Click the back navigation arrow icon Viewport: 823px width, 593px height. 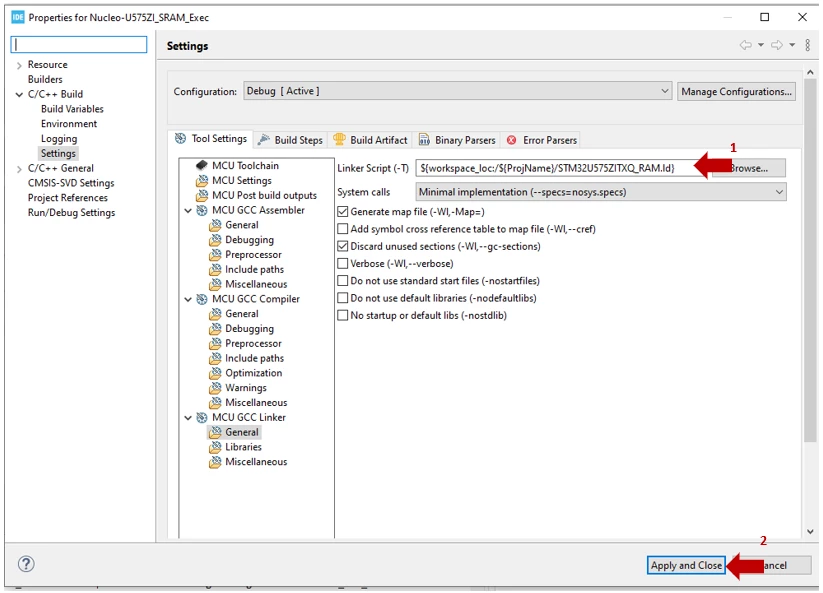click(745, 45)
